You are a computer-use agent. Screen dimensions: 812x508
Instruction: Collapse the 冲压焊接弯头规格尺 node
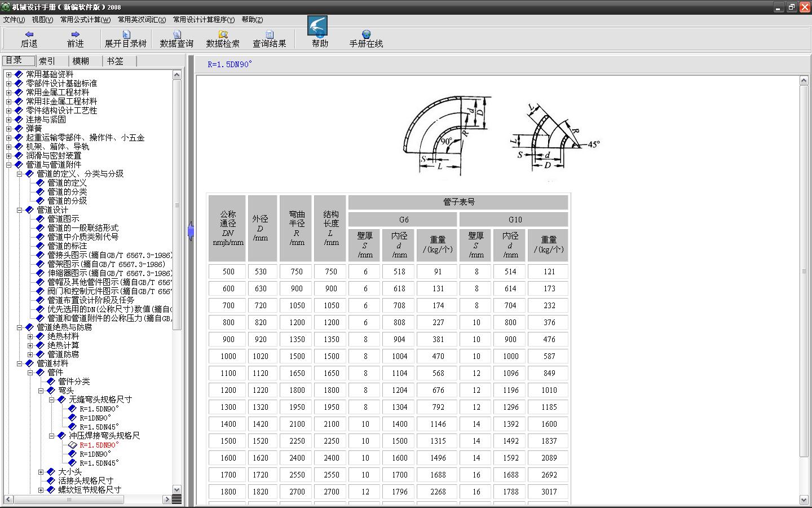pyautogui.click(x=51, y=436)
